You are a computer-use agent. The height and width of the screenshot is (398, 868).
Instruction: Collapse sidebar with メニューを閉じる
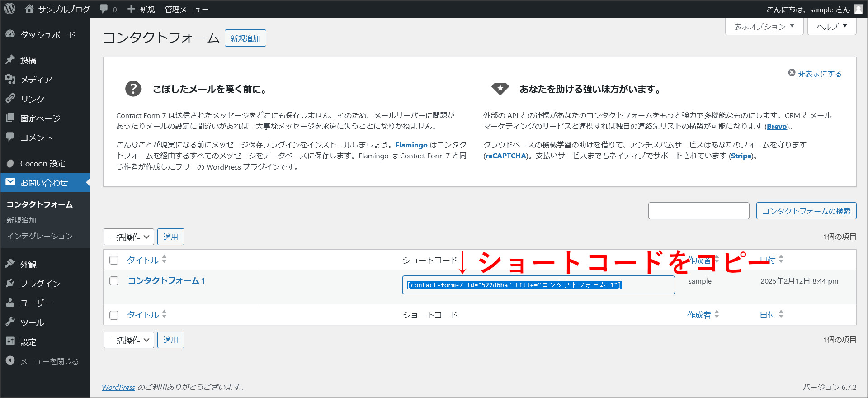point(49,361)
